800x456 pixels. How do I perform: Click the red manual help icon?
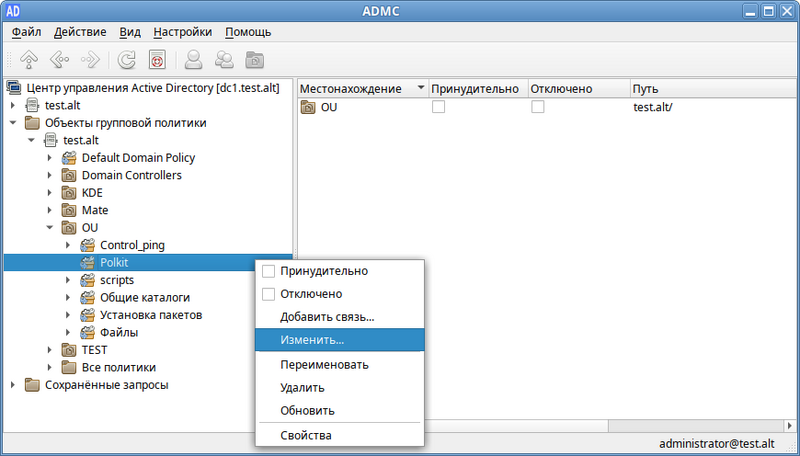tap(157, 60)
